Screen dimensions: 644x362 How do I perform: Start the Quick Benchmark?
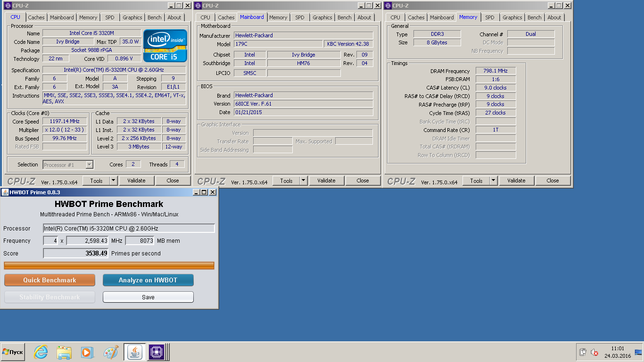click(x=50, y=280)
